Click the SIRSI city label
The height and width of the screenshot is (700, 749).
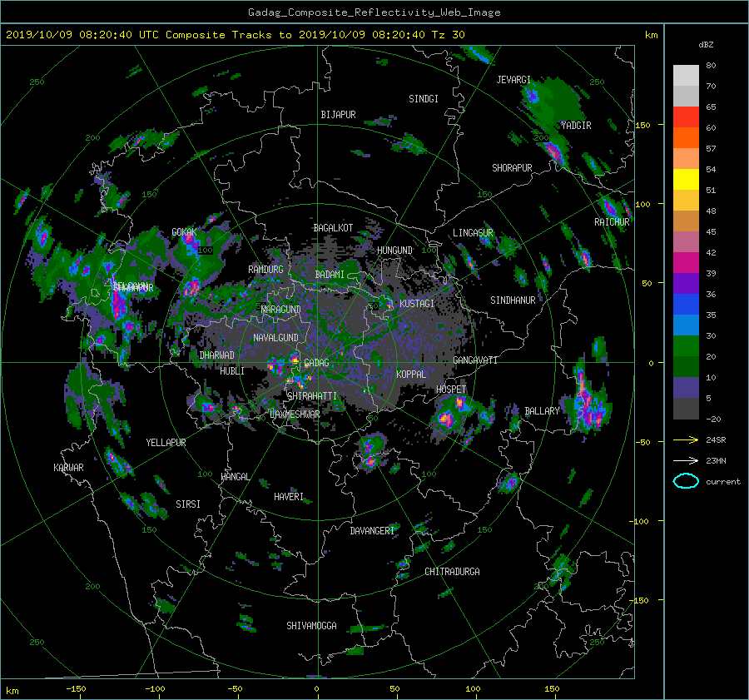pyautogui.click(x=188, y=504)
